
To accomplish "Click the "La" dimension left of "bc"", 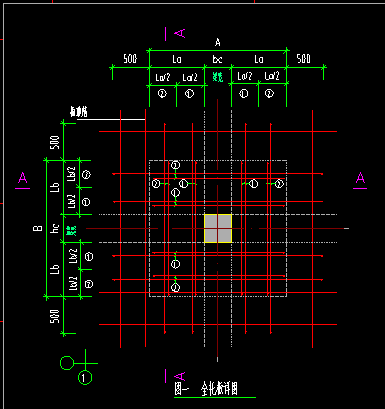I will pos(177,59).
